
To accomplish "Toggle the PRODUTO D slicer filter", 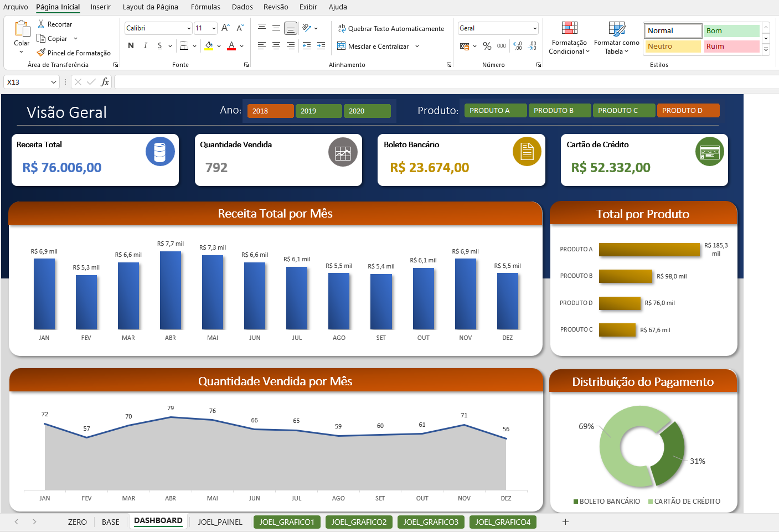I will [688, 111].
